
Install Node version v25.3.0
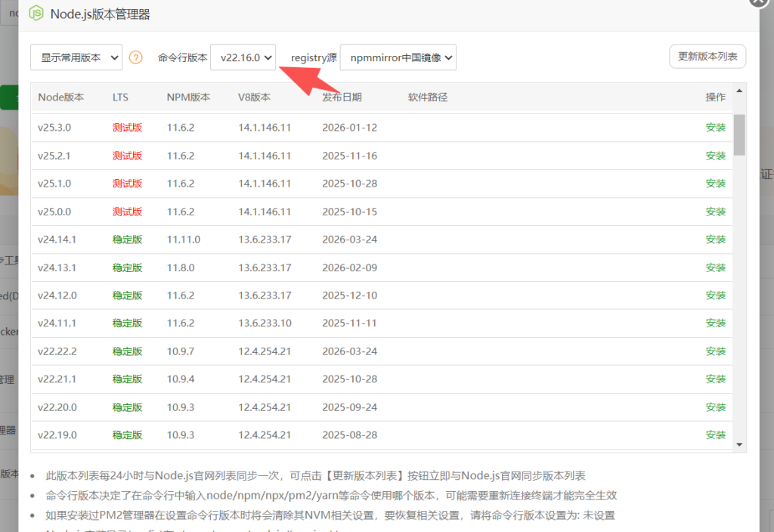pyautogui.click(x=715, y=127)
